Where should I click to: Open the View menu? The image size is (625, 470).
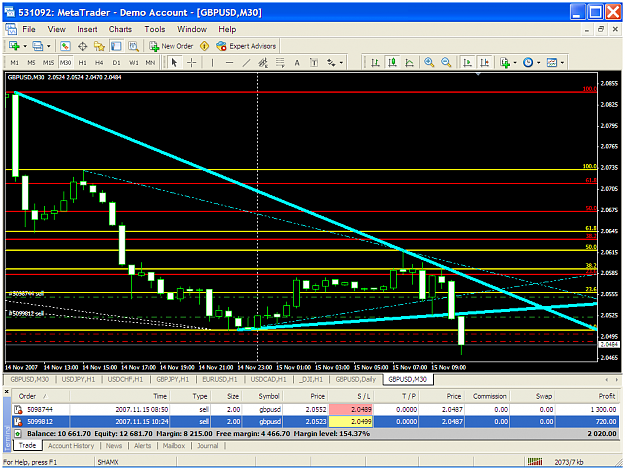tap(57, 29)
